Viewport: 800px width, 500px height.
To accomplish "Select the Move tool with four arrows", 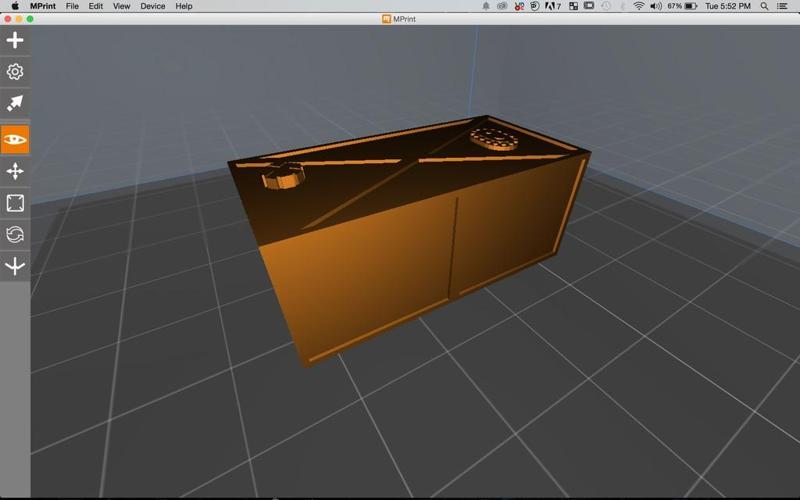I will [15, 171].
